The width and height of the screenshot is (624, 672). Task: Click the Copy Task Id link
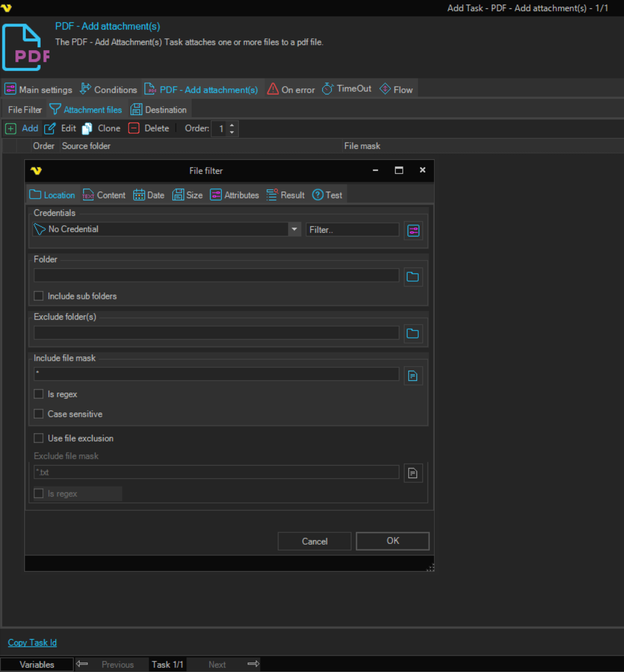pos(32,643)
